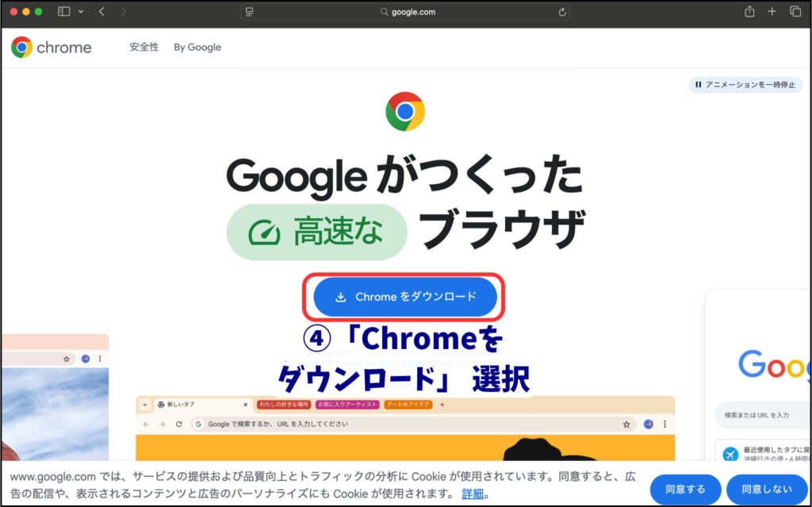
Task: Bookmark with star icon in preview omnibox
Action: (626, 424)
